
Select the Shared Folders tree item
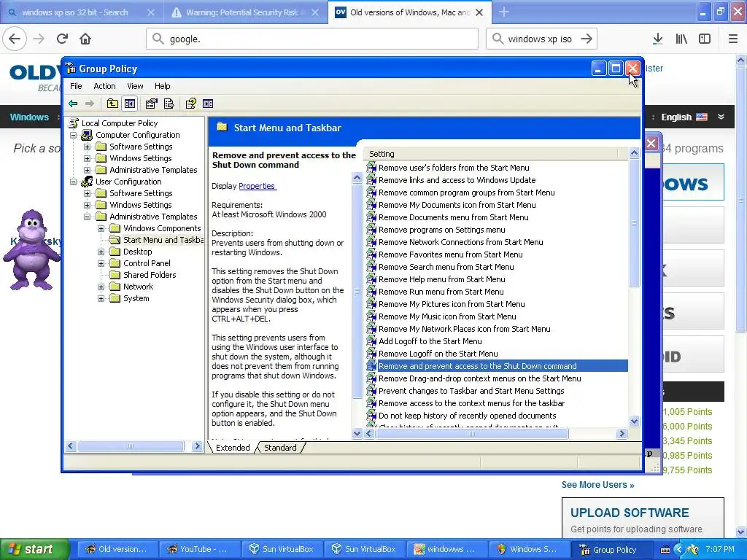pyautogui.click(x=149, y=275)
